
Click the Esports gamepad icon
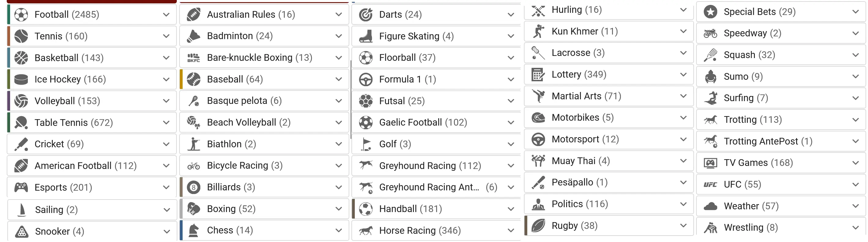[21, 187]
